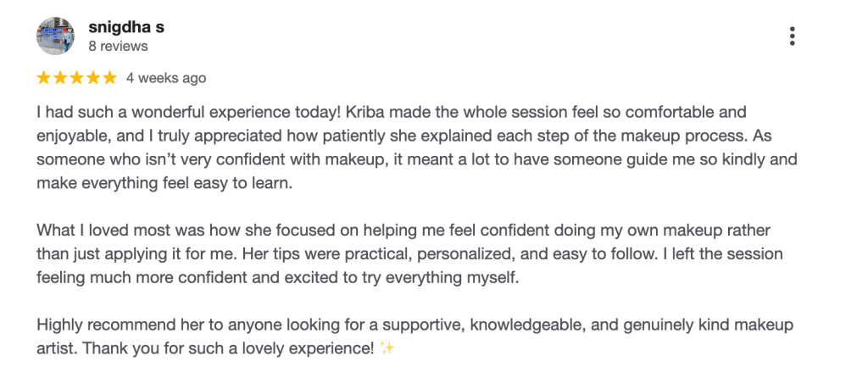The width and height of the screenshot is (868, 378).
Task: Click the fifth yellow rating star
Action: coord(108,78)
